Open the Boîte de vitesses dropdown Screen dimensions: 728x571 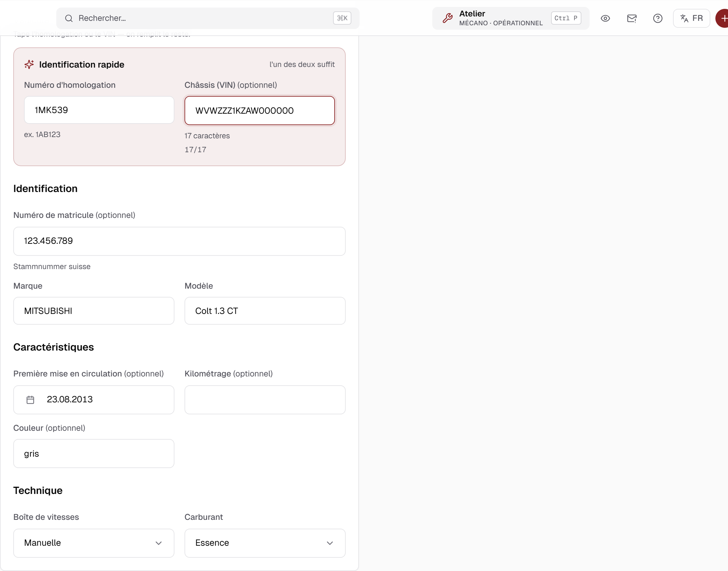[x=94, y=543]
